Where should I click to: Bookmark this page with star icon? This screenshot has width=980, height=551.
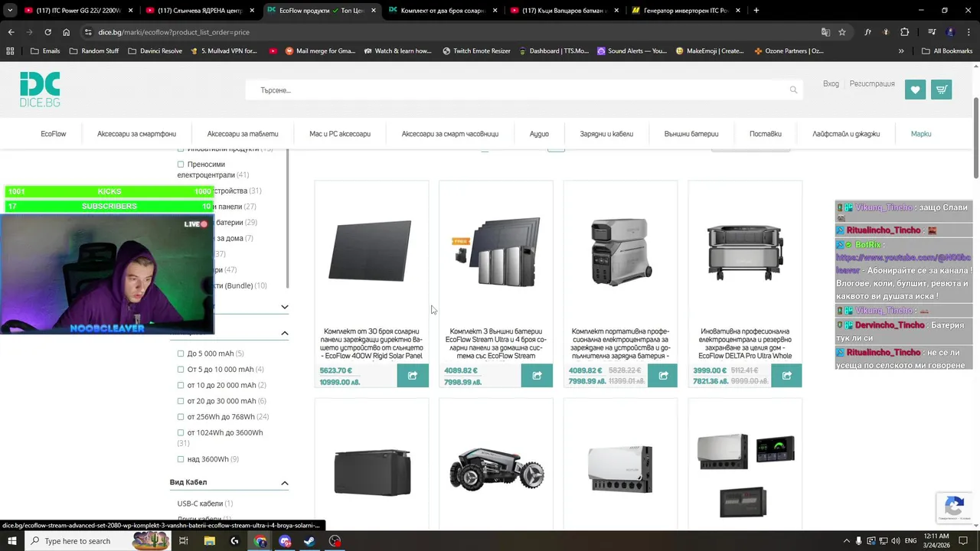tap(842, 32)
